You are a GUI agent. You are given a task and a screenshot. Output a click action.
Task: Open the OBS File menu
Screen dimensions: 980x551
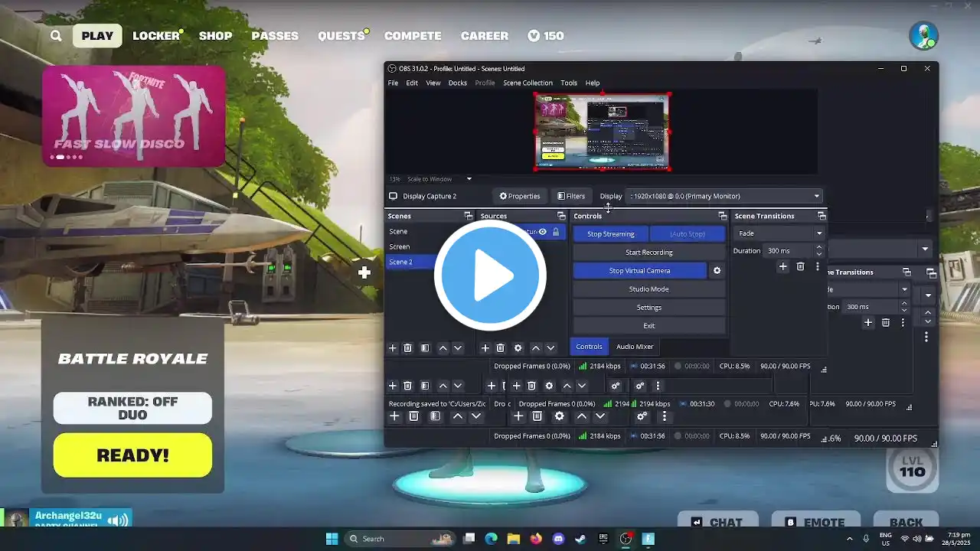click(x=393, y=83)
